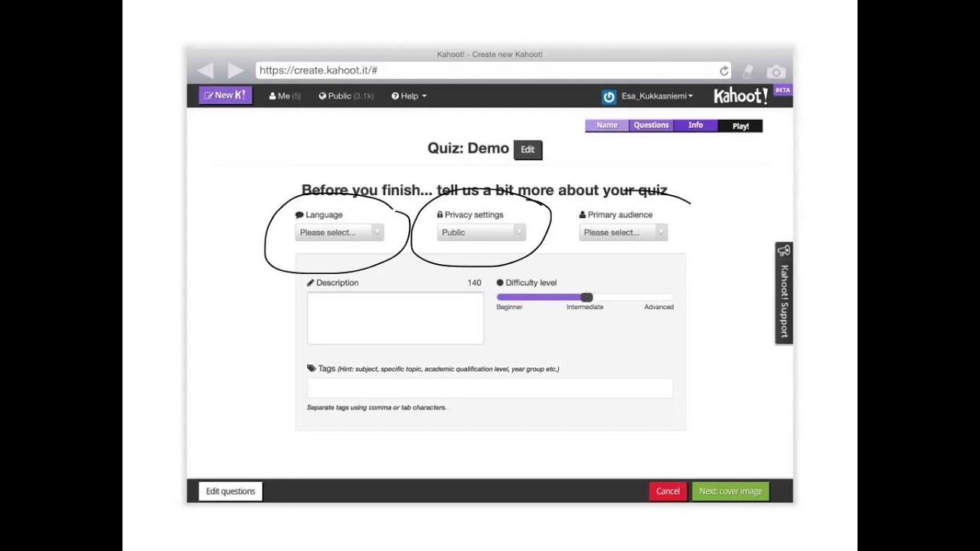Click the red Cancel button
This screenshot has height=551, width=980.
(668, 491)
